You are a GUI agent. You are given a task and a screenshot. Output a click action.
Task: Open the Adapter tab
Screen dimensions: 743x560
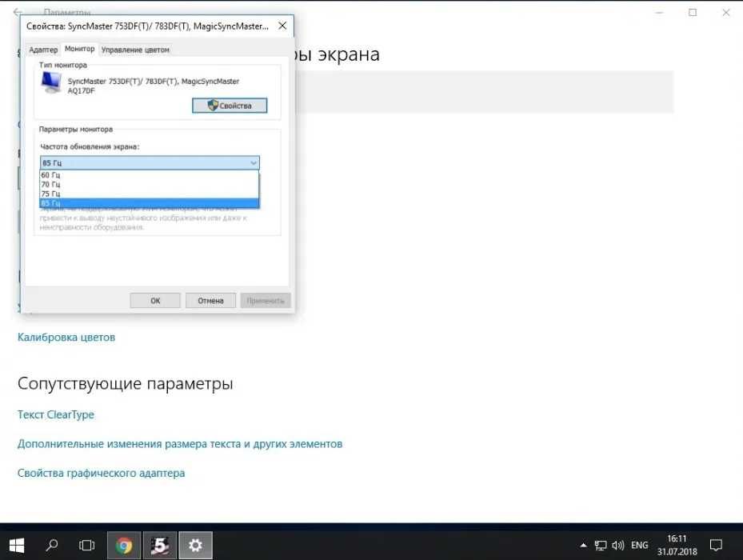(x=43, y=50)
